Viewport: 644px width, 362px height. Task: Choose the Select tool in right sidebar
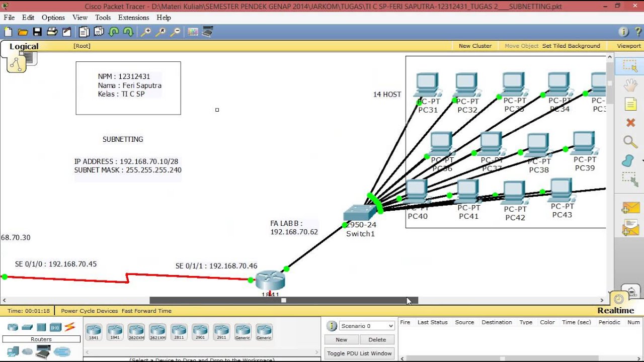click(630, 66)
